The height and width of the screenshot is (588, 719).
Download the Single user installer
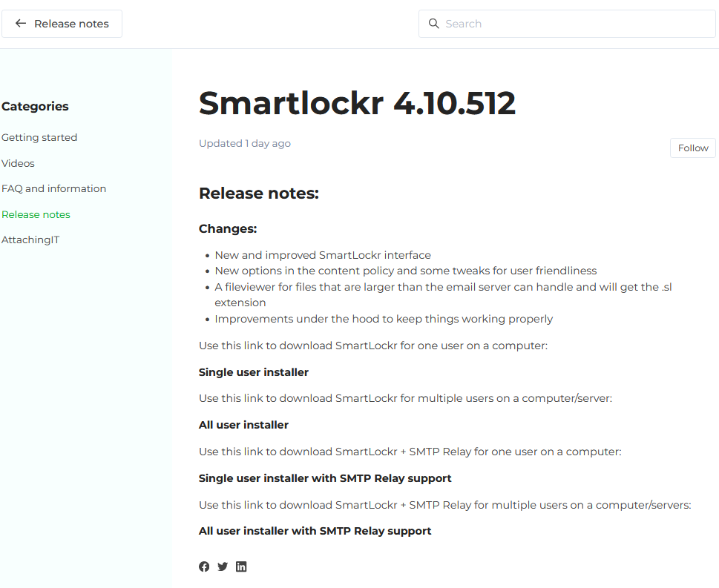point(254,372)
